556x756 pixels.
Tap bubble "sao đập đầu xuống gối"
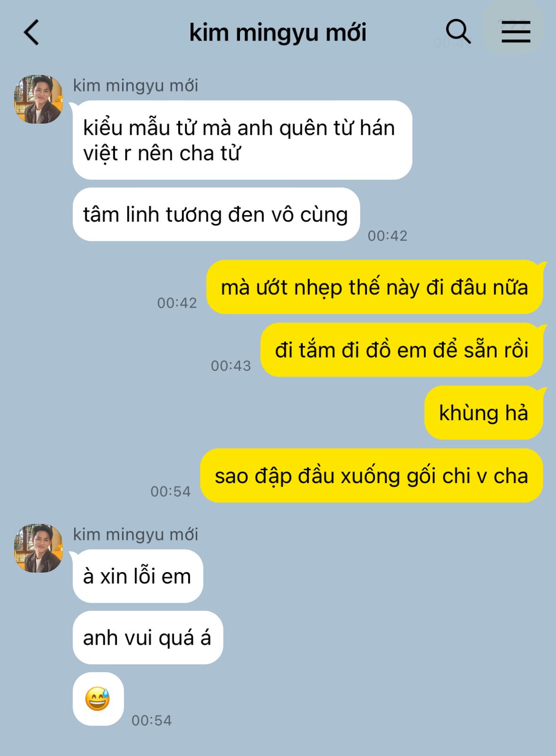(x=372, y=475)
